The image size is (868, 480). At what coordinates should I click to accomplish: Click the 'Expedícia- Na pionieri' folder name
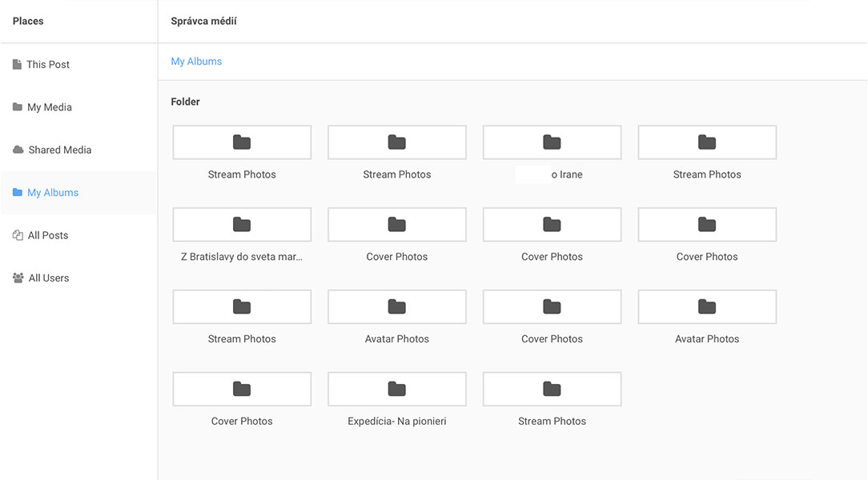pos(397,421)
